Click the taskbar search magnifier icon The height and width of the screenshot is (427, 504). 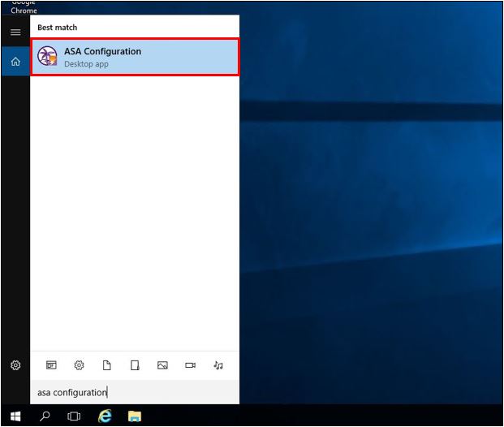coord(45,416)
